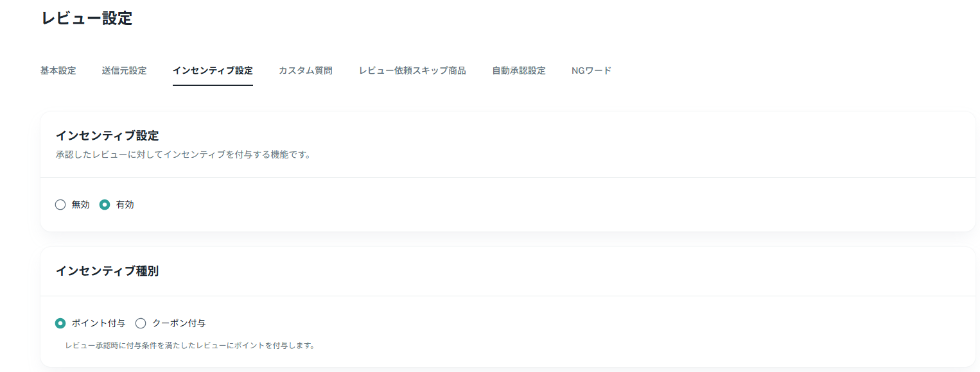
Task: Click the 無効 label text
Action: (81, 205)
